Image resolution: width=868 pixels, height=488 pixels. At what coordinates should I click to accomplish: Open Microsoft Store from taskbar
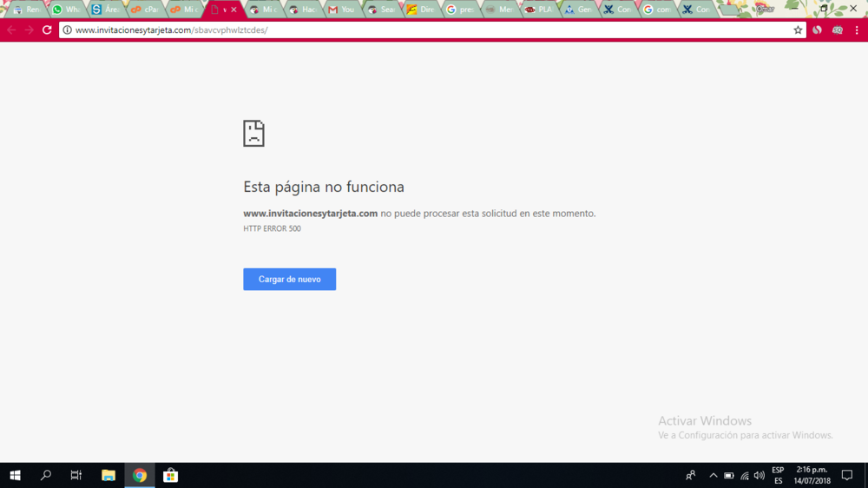[x=170, y=475]
